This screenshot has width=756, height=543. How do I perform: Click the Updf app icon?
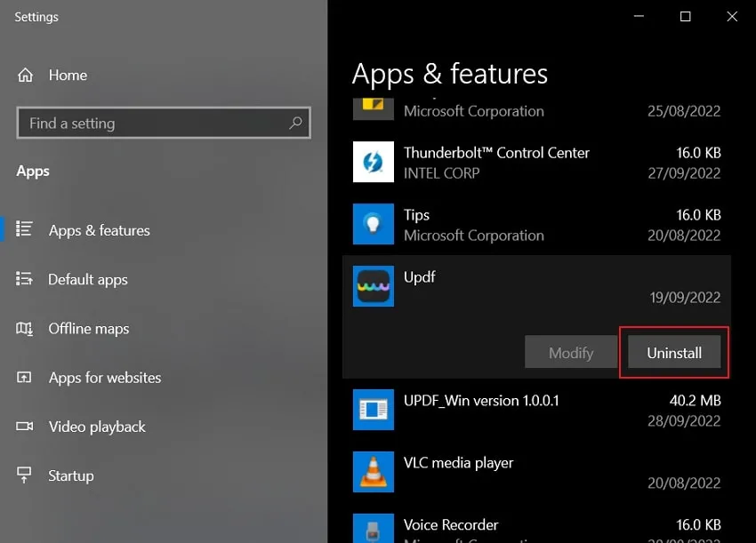click(374, 286)
